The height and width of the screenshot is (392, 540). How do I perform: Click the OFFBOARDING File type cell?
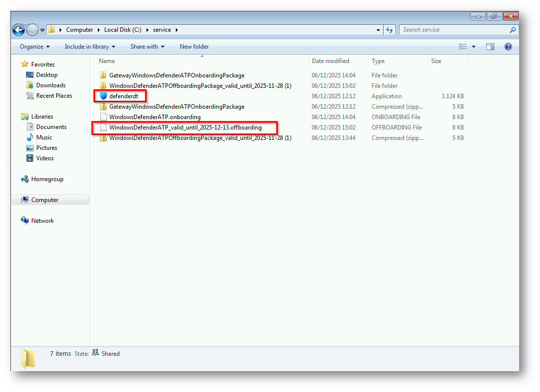(396, 128)
